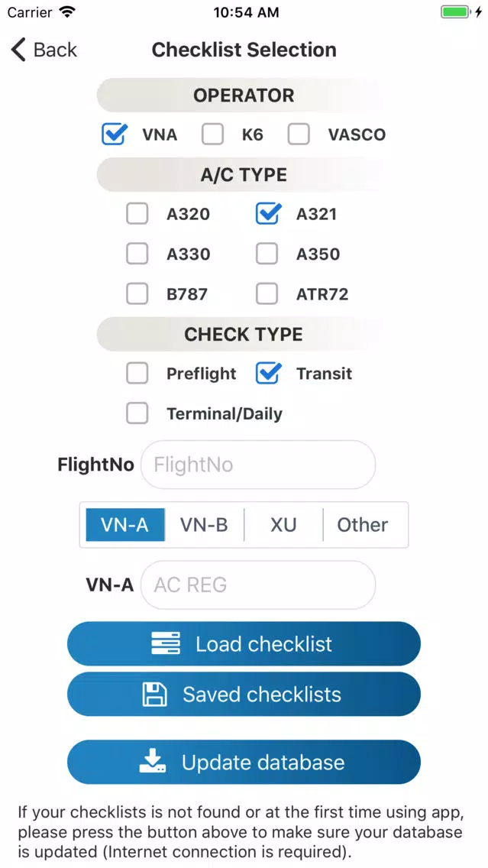Check the K6 operator checkbox
Image resolution: width=488 pixels, height=868 pixels.
[212, 134]
